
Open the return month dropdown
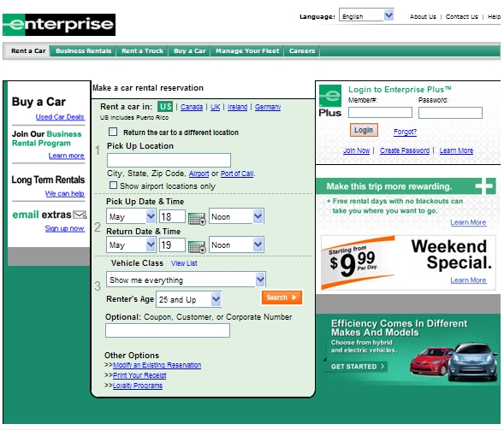131,245
